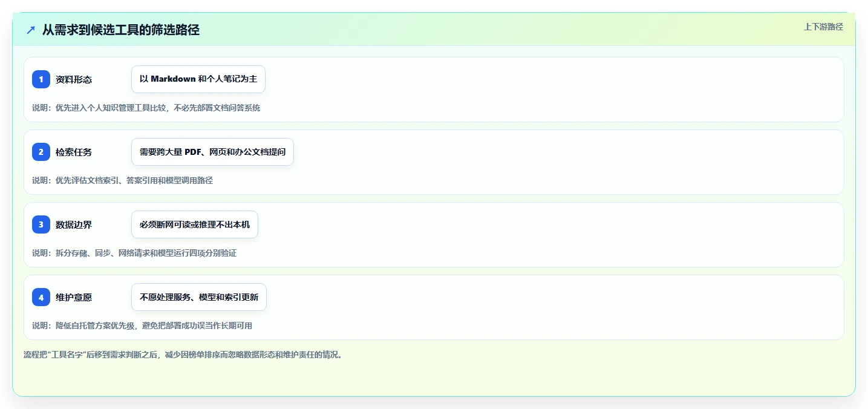Click the 数据边界 step label

pos(74,224)
